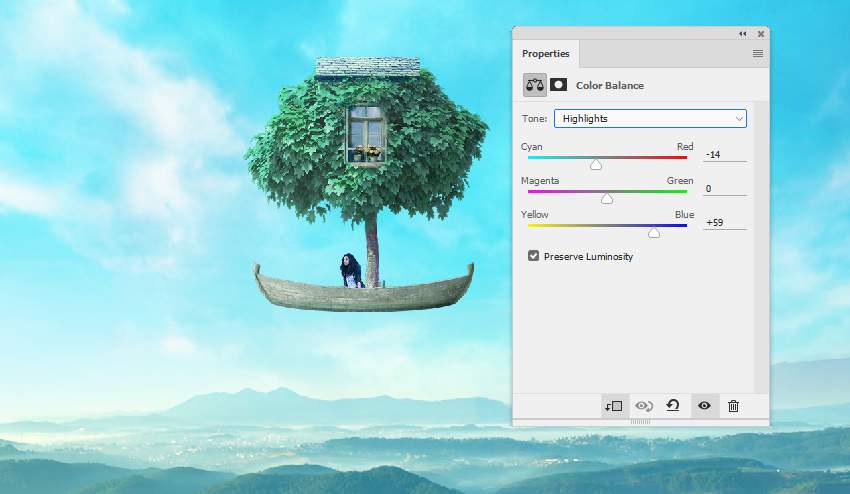Click the panel bottom resize grip
The image size is (850, 494).
point(640,421)
